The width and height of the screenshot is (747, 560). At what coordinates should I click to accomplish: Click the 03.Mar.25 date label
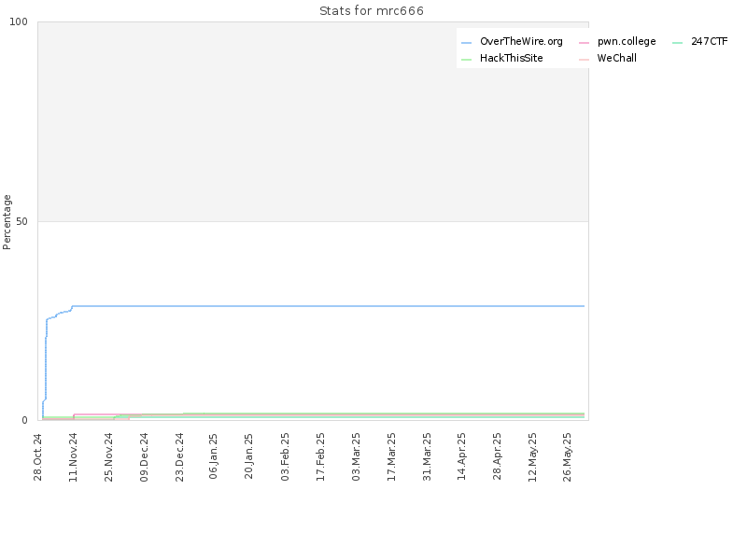click(356, 456)
